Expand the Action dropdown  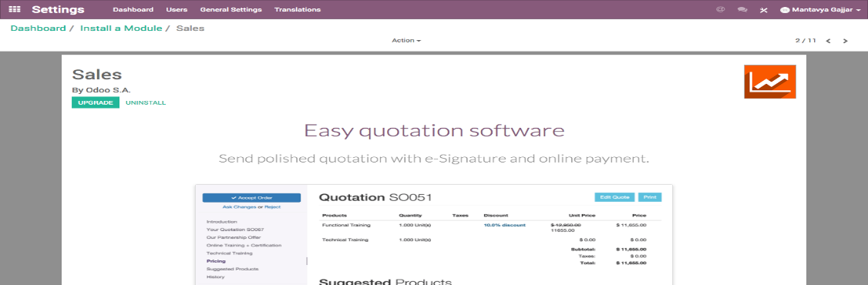coord(406,40)
